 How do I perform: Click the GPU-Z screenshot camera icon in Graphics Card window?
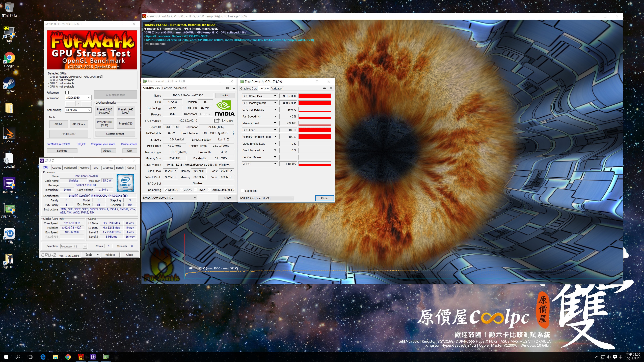(227, 88)
